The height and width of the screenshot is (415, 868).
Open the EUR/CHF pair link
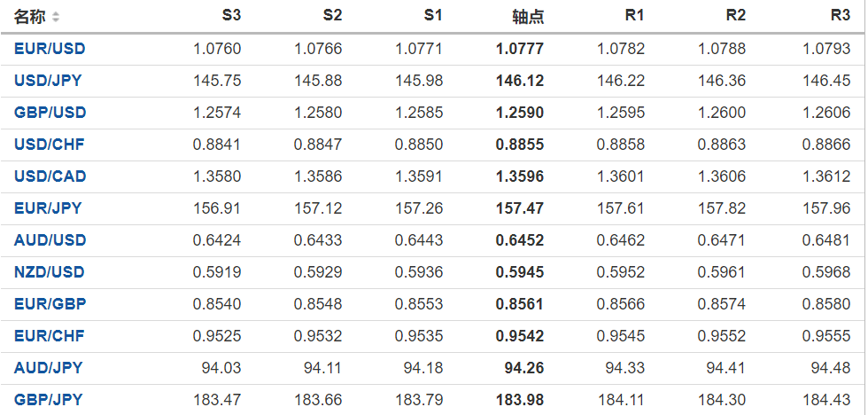(x=49, y=336)
